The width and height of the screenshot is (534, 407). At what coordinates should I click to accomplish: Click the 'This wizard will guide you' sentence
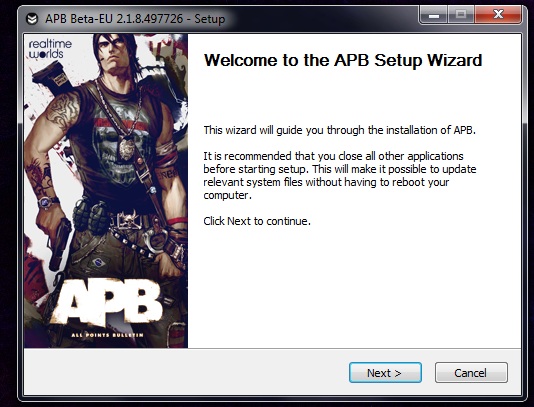coord(340,130)
